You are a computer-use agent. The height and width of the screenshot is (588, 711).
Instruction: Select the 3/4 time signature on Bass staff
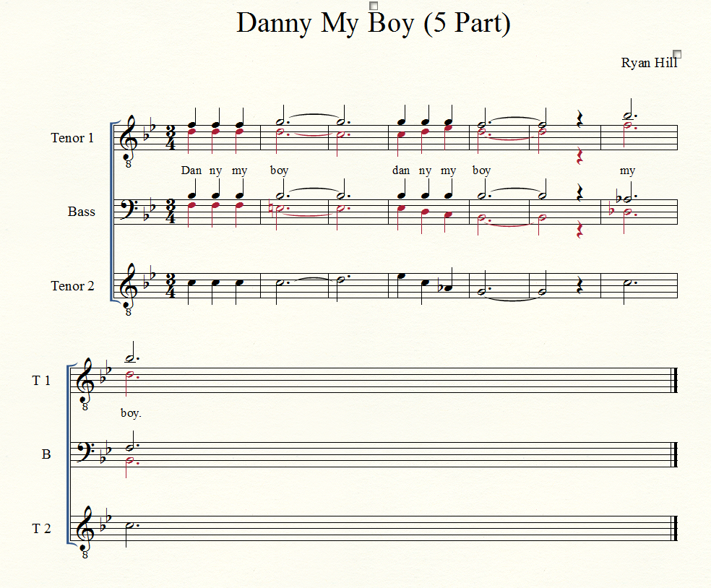[x=171, y=212]
